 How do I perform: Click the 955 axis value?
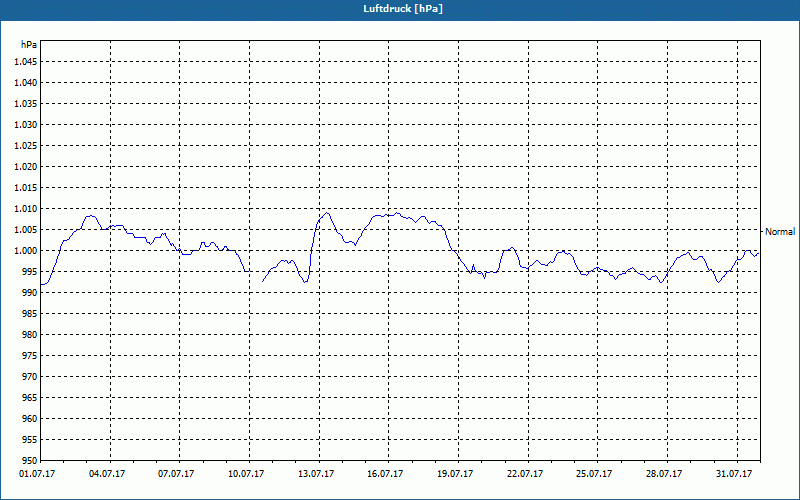(30, 440)
